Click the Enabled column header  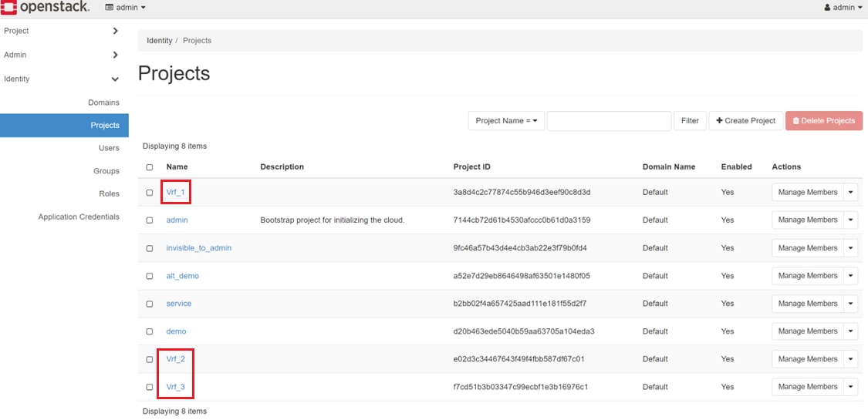point(736,167)
